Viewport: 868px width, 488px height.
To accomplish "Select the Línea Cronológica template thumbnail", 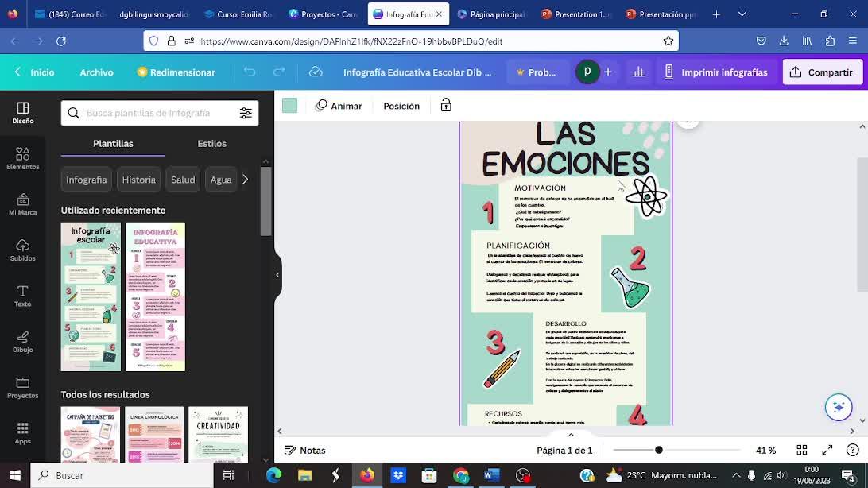I will [154, 434].
